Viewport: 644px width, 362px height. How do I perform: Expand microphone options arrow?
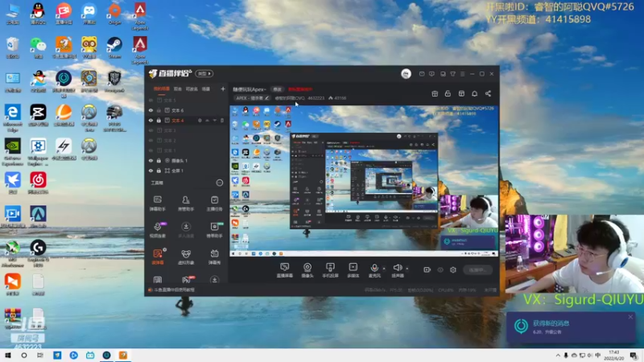click(384, 269)
